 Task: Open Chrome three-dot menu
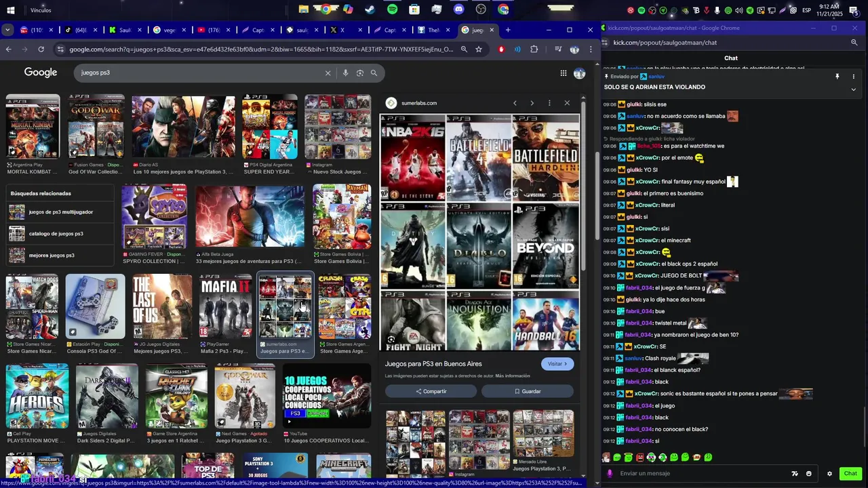point(591,49)
